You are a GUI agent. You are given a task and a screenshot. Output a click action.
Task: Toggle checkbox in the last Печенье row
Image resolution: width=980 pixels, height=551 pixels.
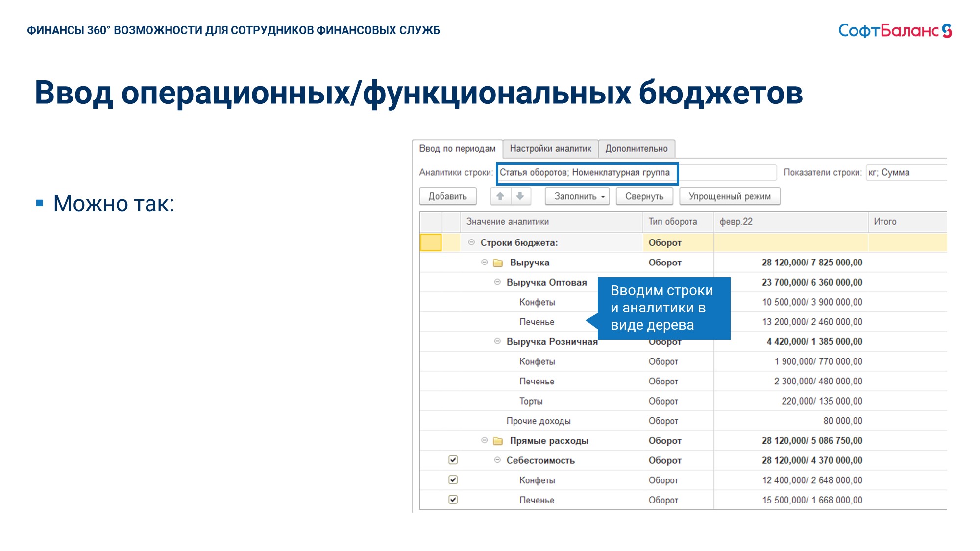pos(453,500)
